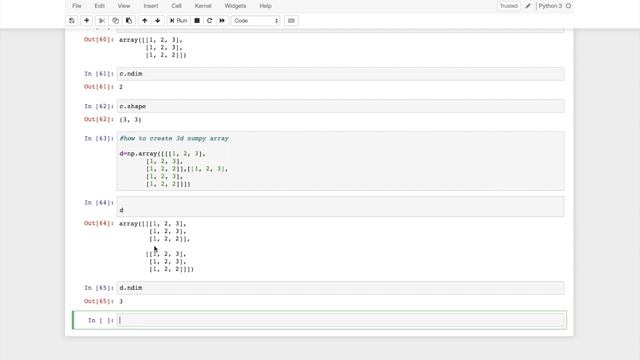This screenshot has height=360, width=640.
Task: Save the notebook with the floppy icon
Action: pos(72,20)
